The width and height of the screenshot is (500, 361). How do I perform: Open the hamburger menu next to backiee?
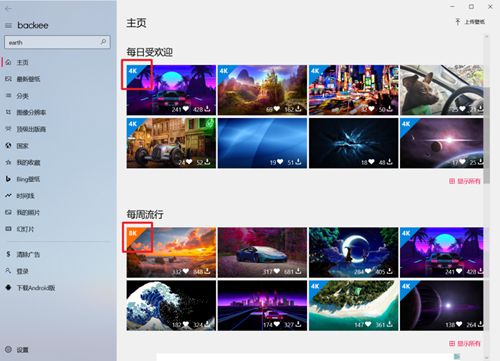pyautogui.click(x=9, y=25)
